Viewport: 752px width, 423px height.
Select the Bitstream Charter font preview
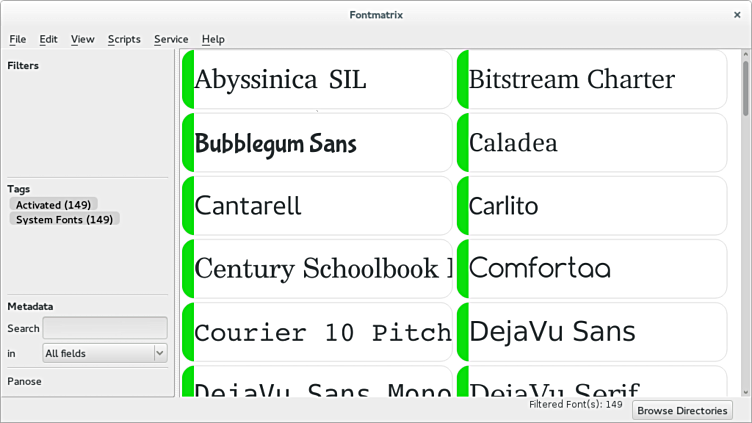pyautogui.click(x=595, y=80)
